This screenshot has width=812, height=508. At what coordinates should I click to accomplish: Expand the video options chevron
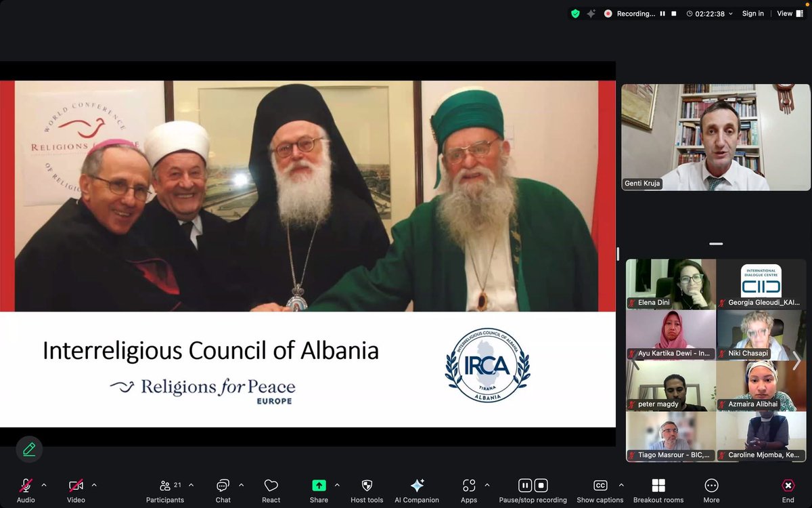[94, 485]
